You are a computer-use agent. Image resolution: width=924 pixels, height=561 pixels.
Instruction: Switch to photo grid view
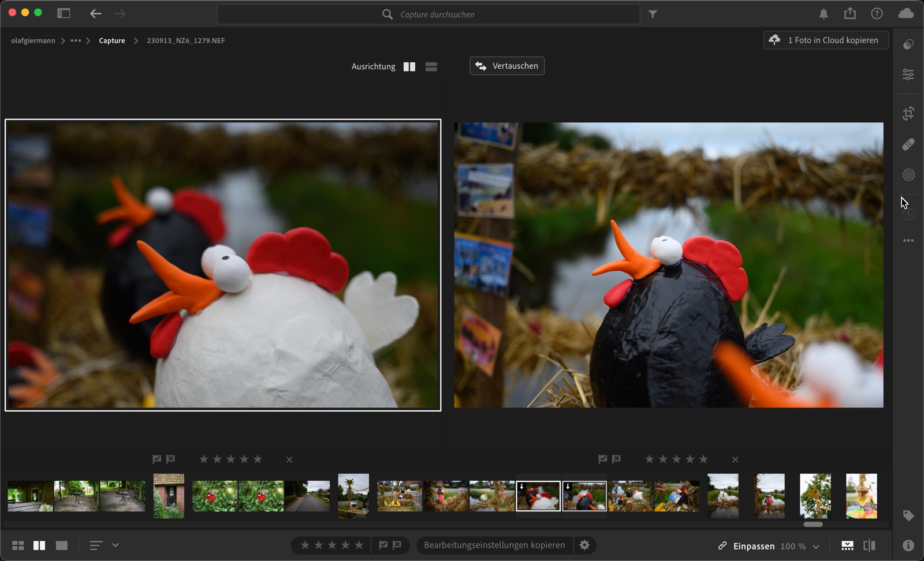coord(18,545)
